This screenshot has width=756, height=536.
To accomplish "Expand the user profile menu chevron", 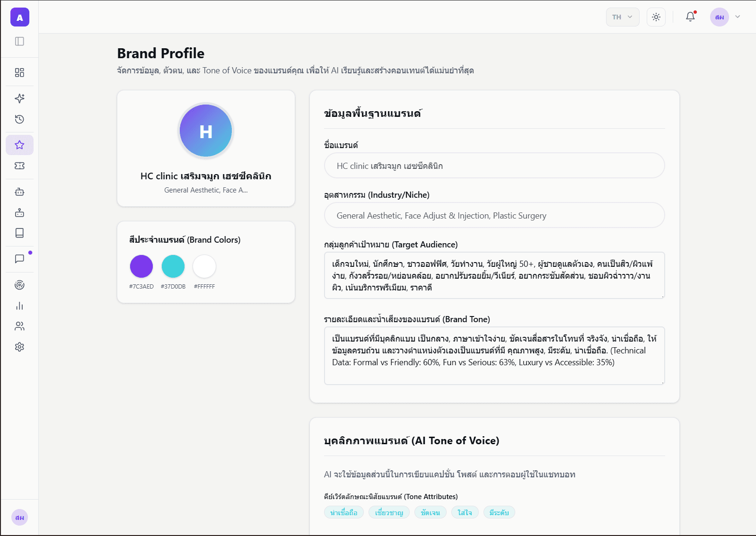I will click(x=738, y=17).
